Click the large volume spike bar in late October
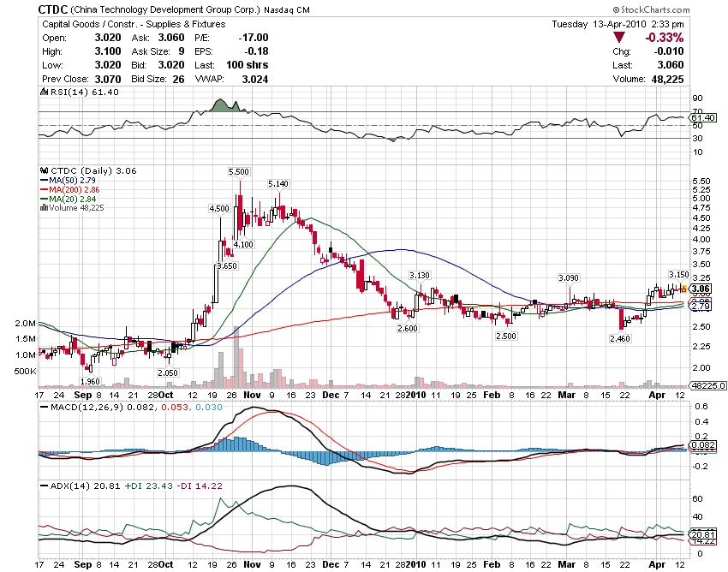 (x=236, y=358)
